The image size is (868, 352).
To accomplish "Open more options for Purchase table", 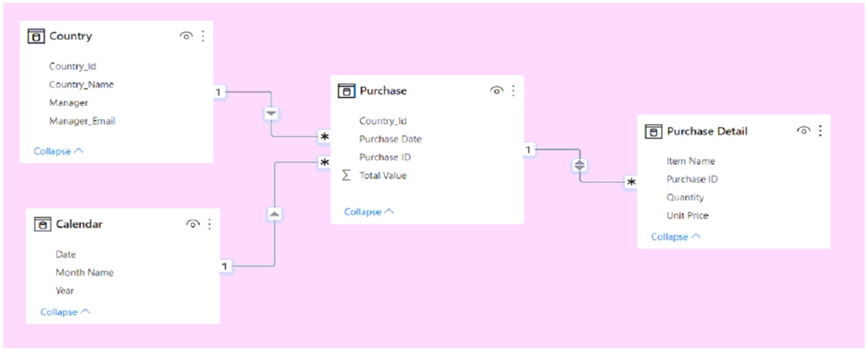I will pyautogui.click(x=514, y=90).
